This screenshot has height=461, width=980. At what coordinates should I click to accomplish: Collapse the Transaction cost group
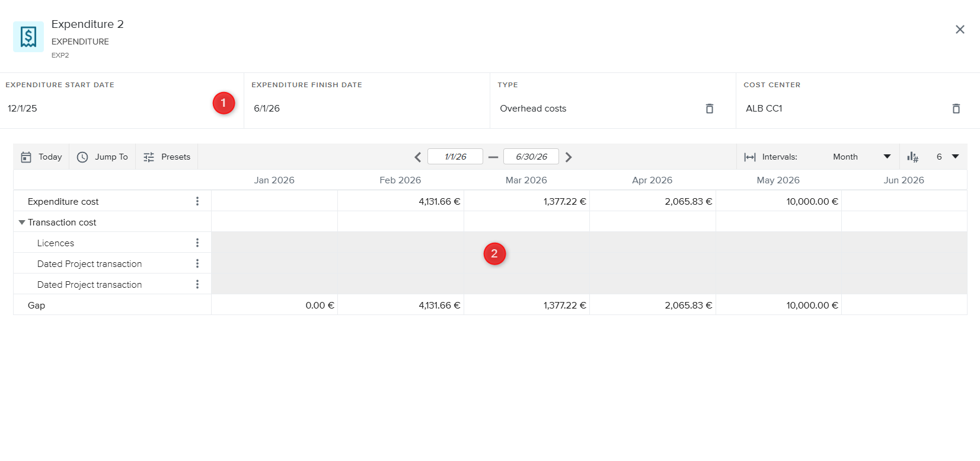(x=22, y=222)
